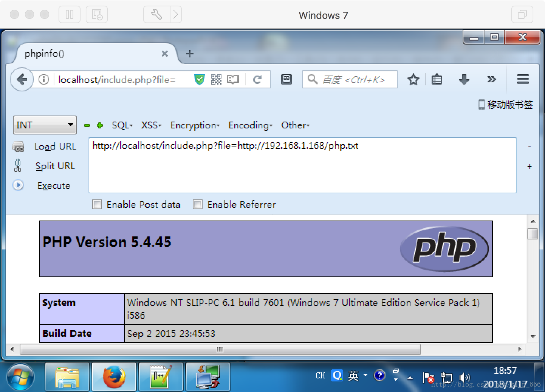Image resolution: width=545 pixels, height=392 pixels.
Task: Enlarge URL box with plus button
Action: click(x=530, y=167)
